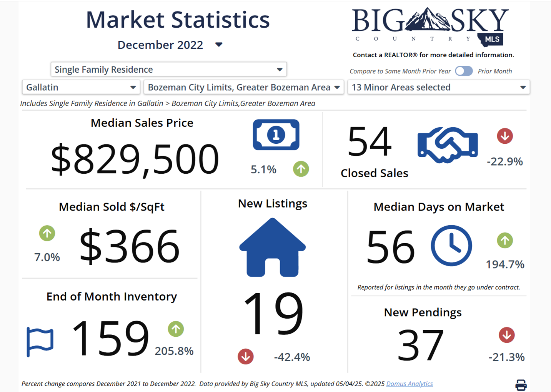
Task: Open the Domus Analytics link
Action: [x=409, y=384]
